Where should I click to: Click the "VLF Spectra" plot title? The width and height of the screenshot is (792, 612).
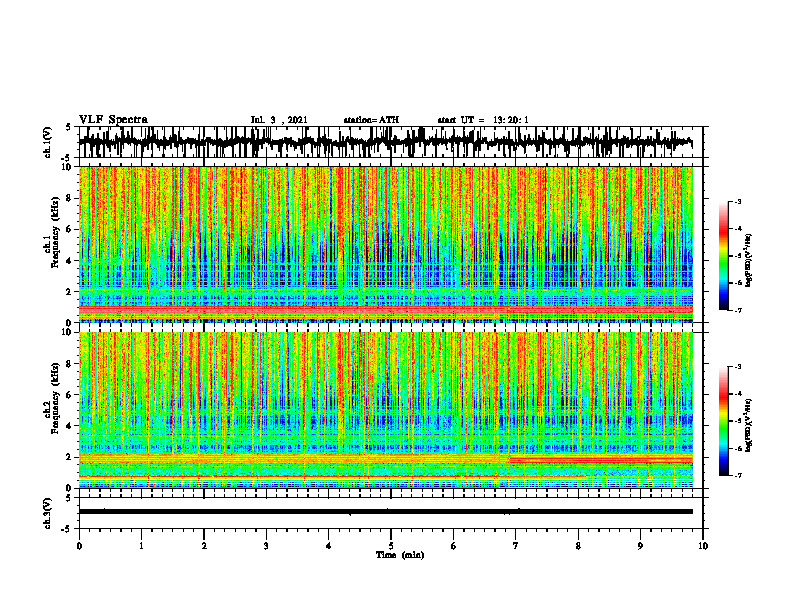(x=113, y=120)
